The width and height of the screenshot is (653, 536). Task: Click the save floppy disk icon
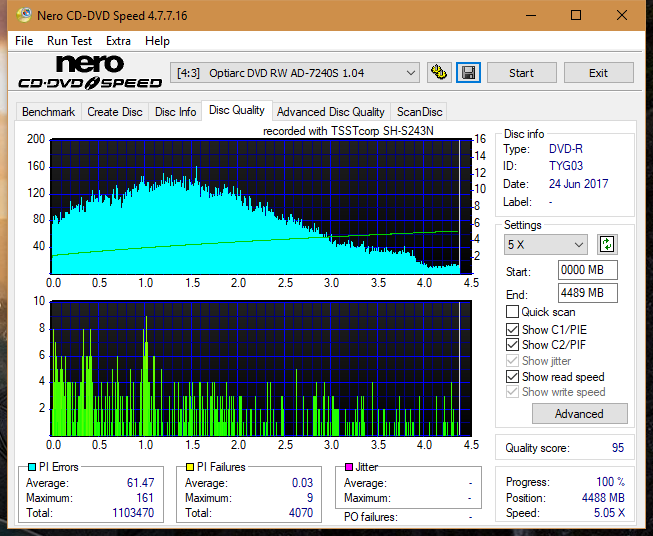pos(469,73)
